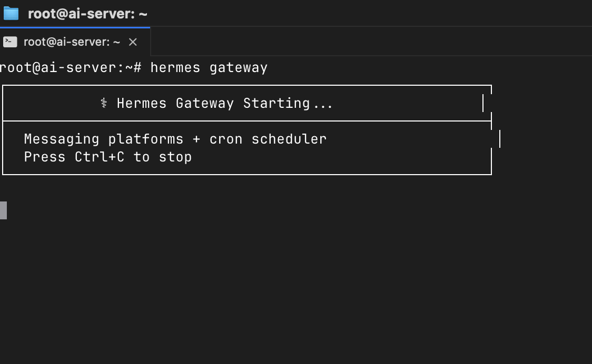Click the root@ai-server:~# shell prompt

tap(71, 67)
